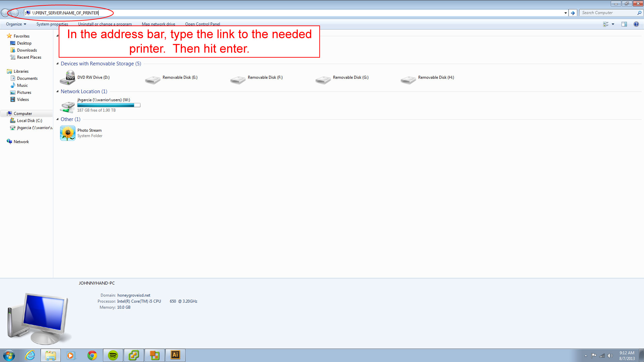Collapse Devices with Removable Storage group
This screenshot has height=362, width=644.
(x=57, y=64)
